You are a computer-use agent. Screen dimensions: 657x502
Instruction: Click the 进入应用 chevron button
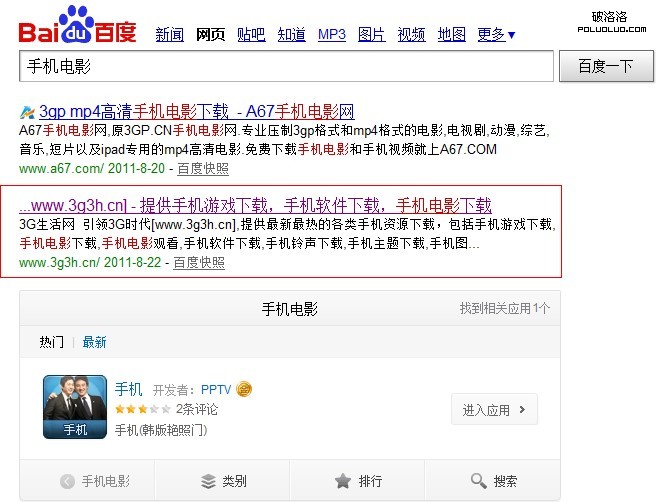pos(494,409)
